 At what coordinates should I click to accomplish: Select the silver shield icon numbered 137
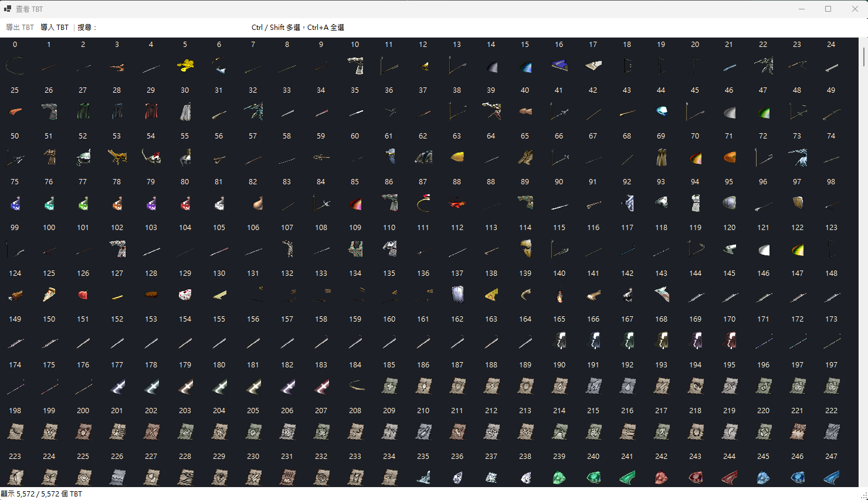457,295
